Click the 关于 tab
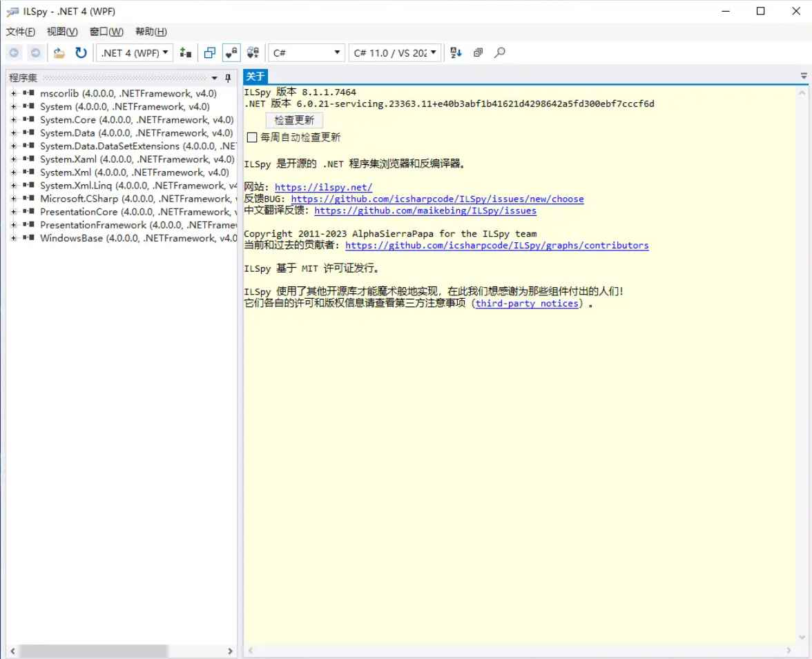 click(x=255, y=76)
